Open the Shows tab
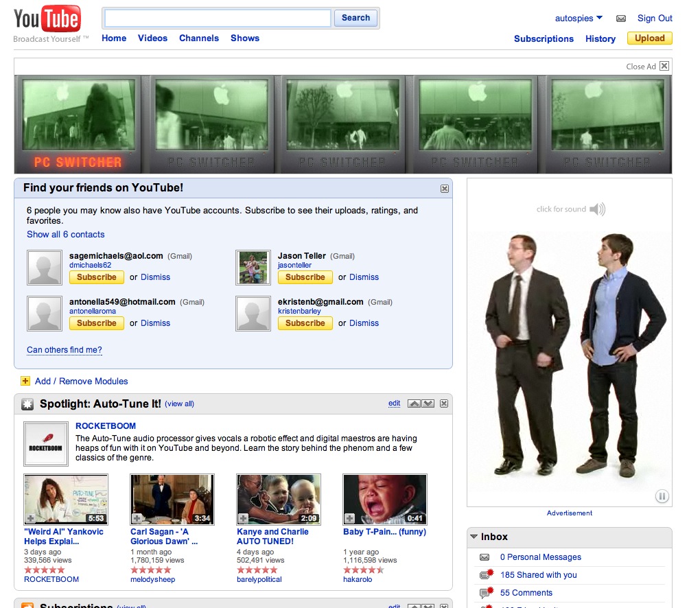Screen dimensions: 700x608 point(244,38)
